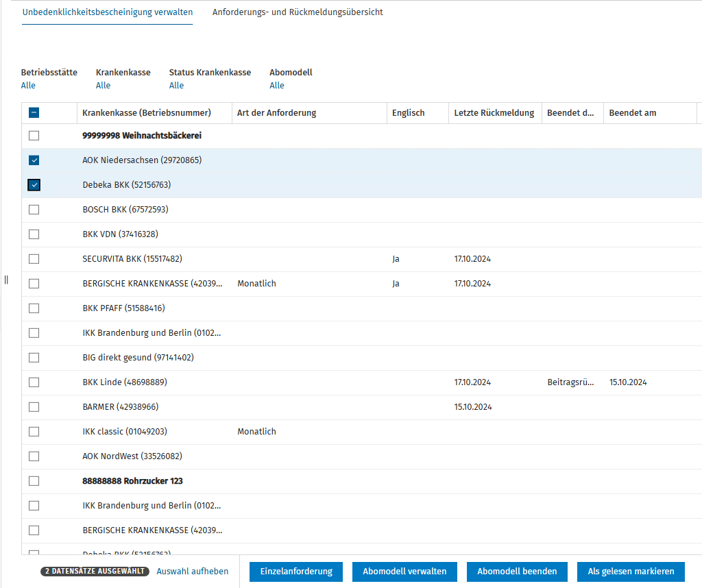
Task: Select the AOK Niedersachsen (29720865) row text
Action: (142, 160)
